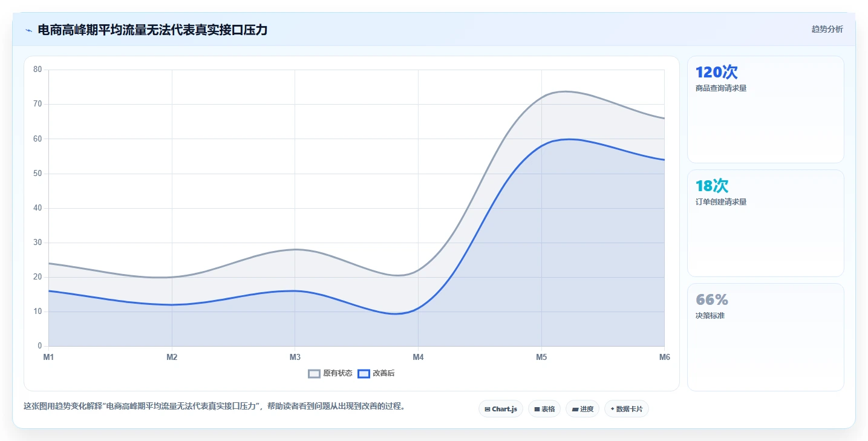This screenshot has height=441, width=868.
Task: Click the chart description sentence below the chart
Action: pos(214,406)
